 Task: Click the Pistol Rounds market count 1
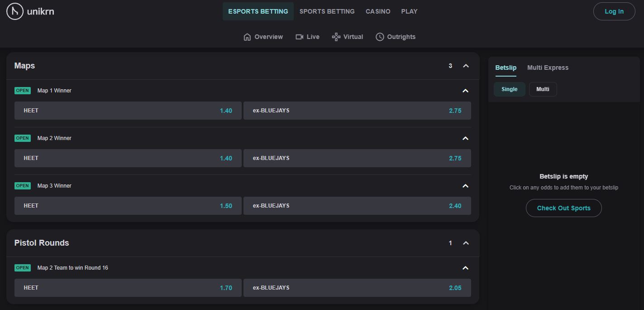pos(450,243)
